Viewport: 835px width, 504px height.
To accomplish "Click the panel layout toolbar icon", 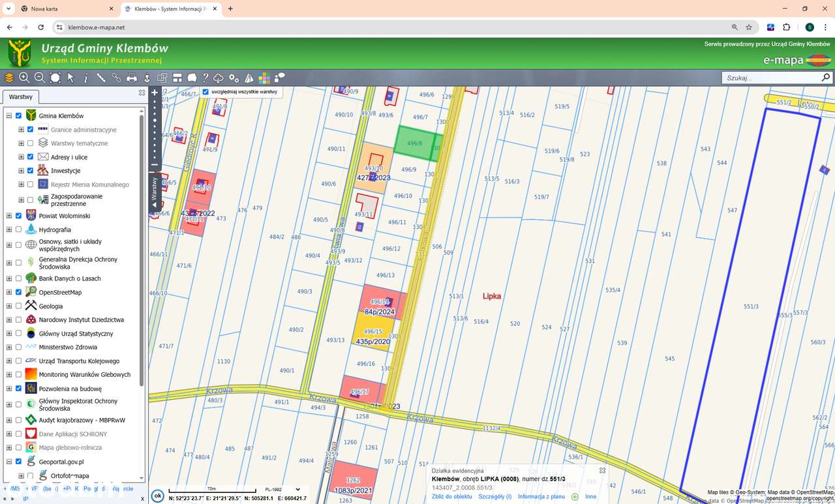I will 177,78.
